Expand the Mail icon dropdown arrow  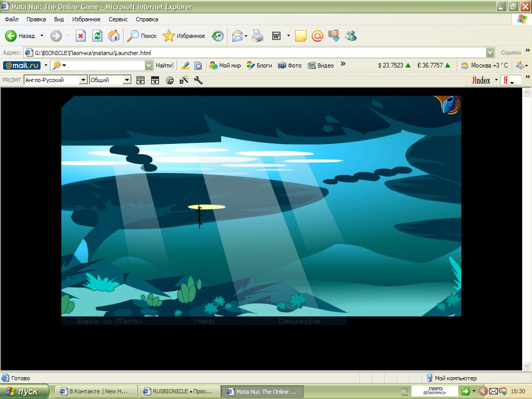[246, 36]
